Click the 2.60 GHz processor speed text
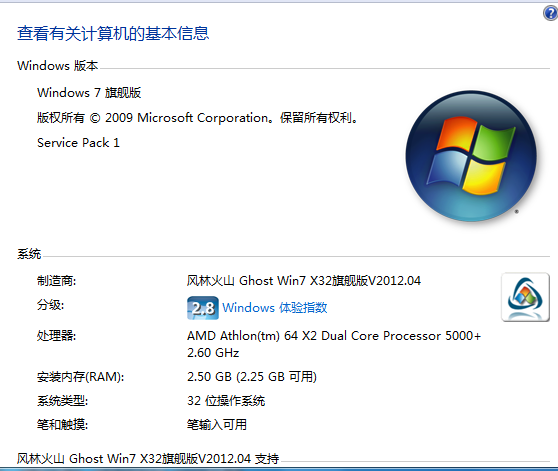Screen dimensions: 558x471 click(x=213, y=353)
